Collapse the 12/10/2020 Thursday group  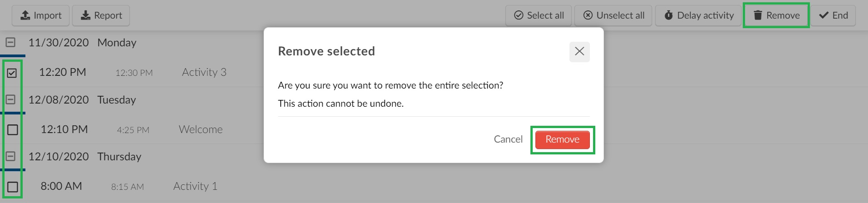[x=10, y=156]
